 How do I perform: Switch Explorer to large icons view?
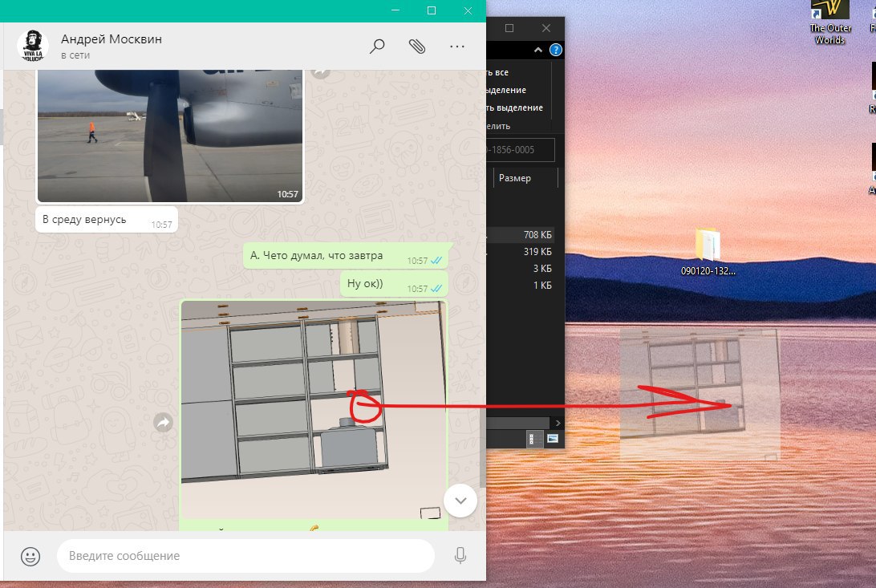(x=553, y=439)
